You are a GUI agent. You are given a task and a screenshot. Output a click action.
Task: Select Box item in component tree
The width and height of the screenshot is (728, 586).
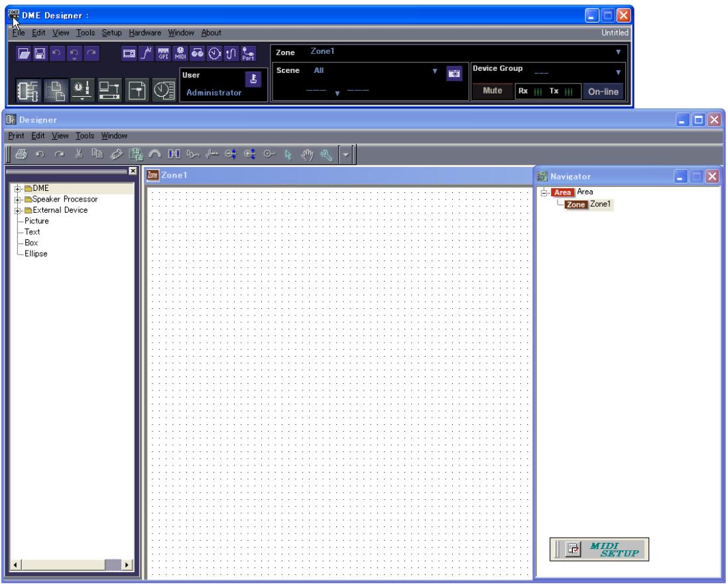[31, 243]
